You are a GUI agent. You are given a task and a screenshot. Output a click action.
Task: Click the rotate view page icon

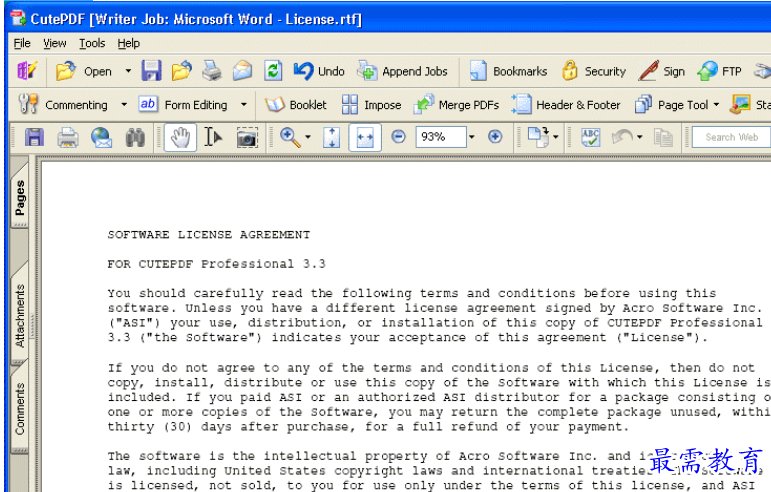[x=538, y=137]
